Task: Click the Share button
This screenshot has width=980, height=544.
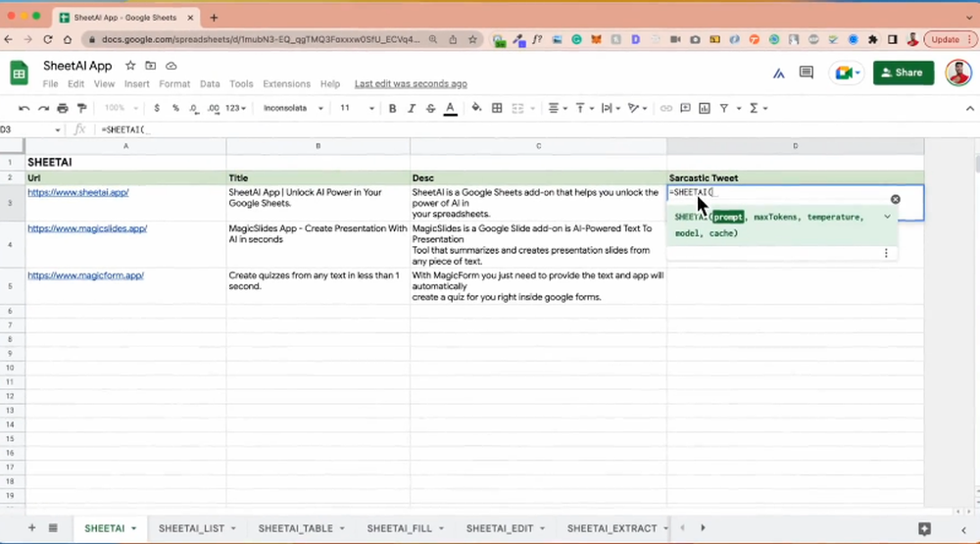Action: tap(904, 73)
